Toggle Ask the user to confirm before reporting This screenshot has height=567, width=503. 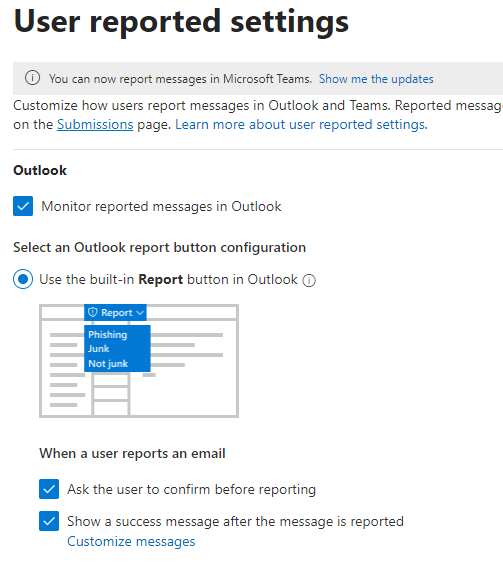(49, 489)
